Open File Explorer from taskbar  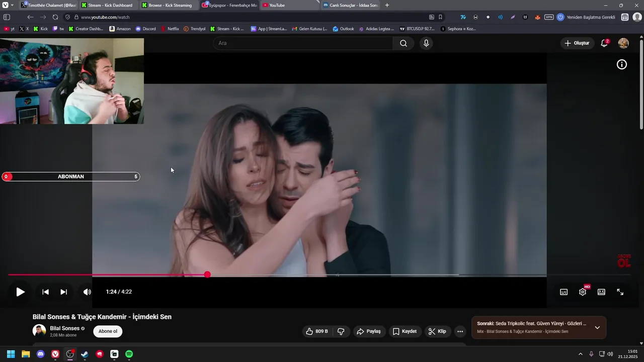coord(26,354)
